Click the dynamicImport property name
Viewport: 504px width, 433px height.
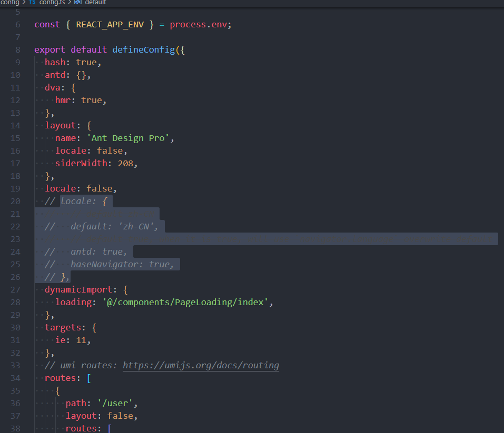(77, 289)
